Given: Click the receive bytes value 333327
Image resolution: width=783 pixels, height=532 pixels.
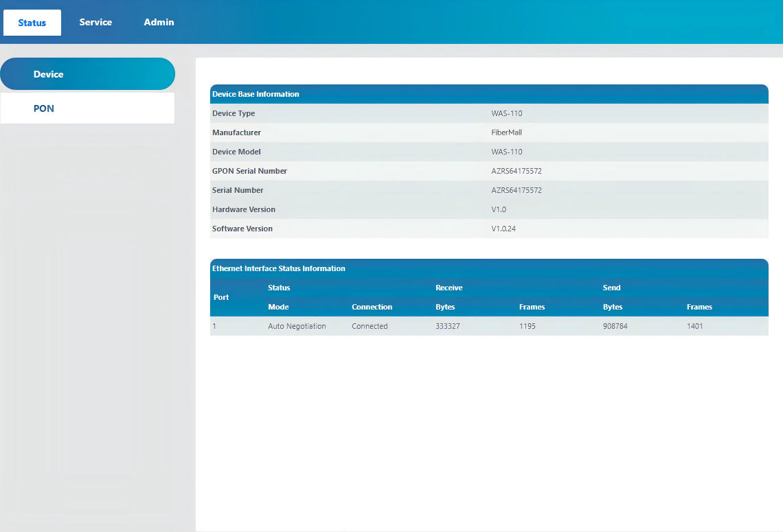Looking at the screenshot, I should [448, 326].
